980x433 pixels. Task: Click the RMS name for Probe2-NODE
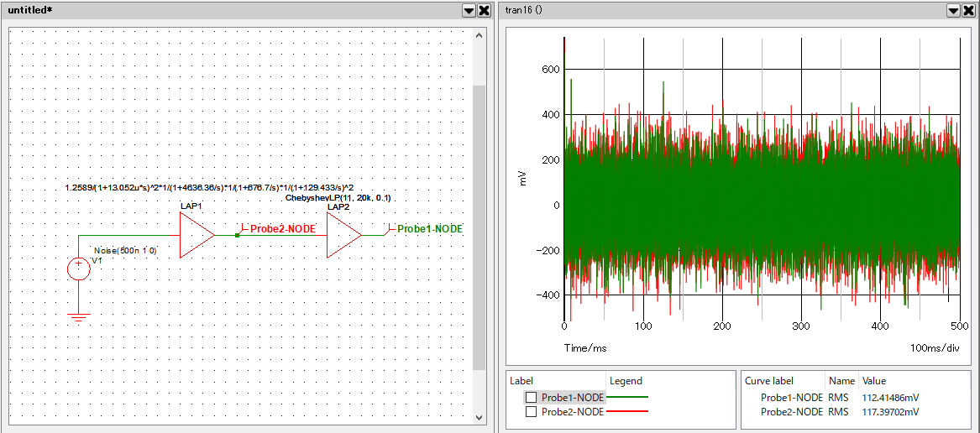(x=838, y=412)
